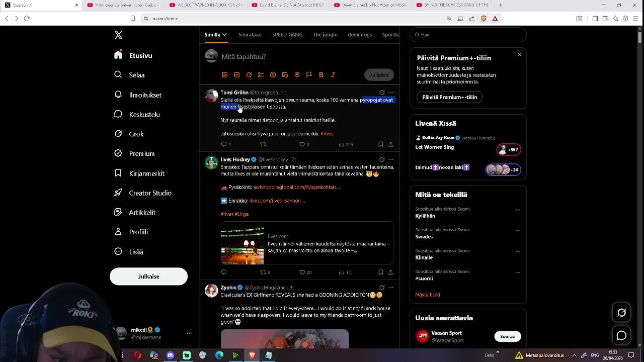The image size is (644, 362).
Task: Toggle bold text formatting in composer
Action: point(321,75)
